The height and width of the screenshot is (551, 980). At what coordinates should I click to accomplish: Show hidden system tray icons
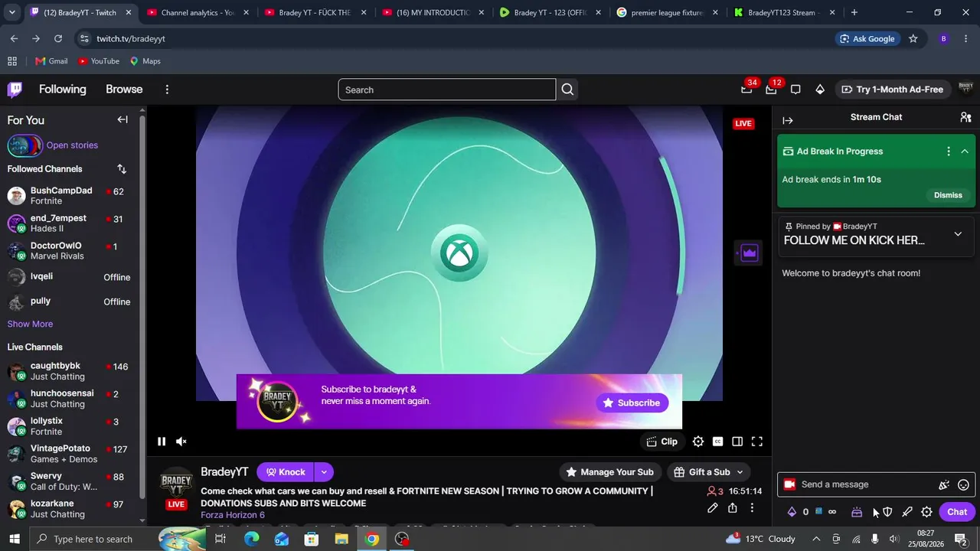coord(815,539)
